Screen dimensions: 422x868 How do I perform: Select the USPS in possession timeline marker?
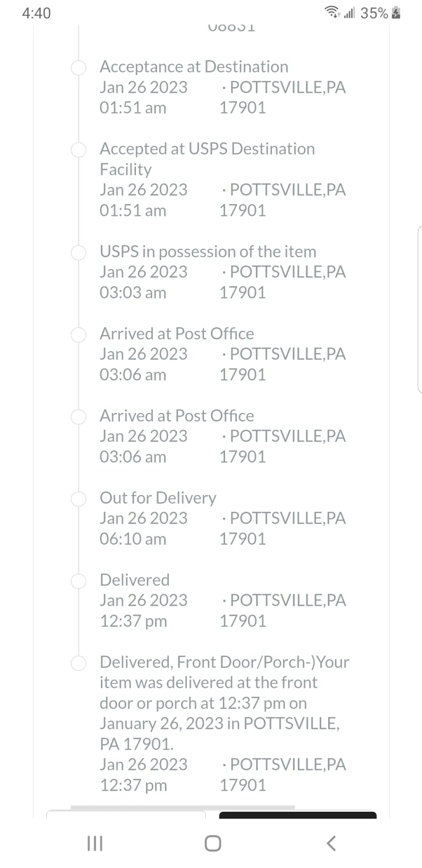tap(78, 252)
